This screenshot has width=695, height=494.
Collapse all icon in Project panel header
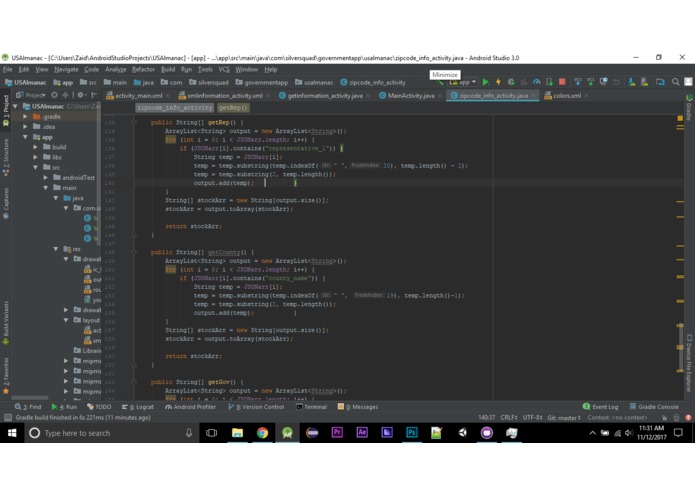click(65, 95)
